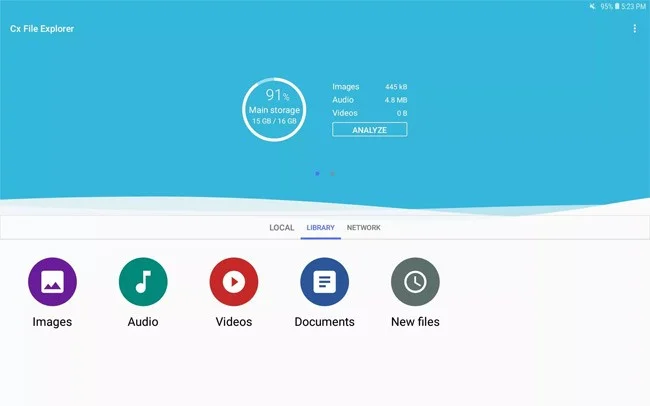Switch to the LOCAL tab
The height and width of the screenshot is (406, 650).
[281, 228]
